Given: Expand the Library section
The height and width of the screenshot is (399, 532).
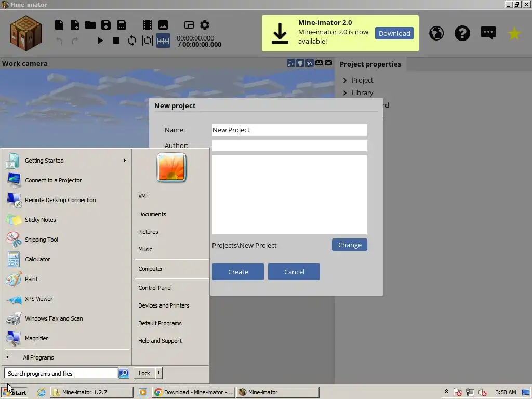Looking at the screenshot, I should [345, 93].
